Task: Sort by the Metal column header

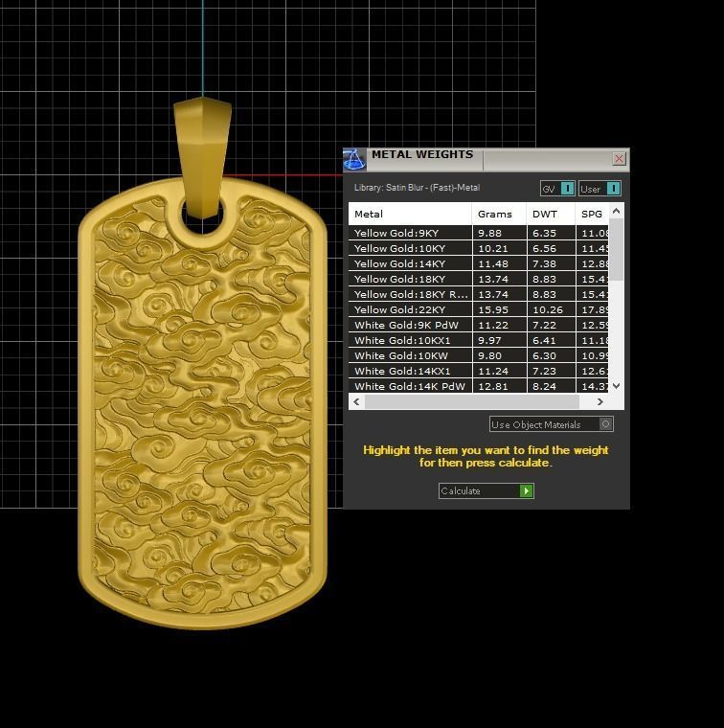Action: (x=410, y=214)
